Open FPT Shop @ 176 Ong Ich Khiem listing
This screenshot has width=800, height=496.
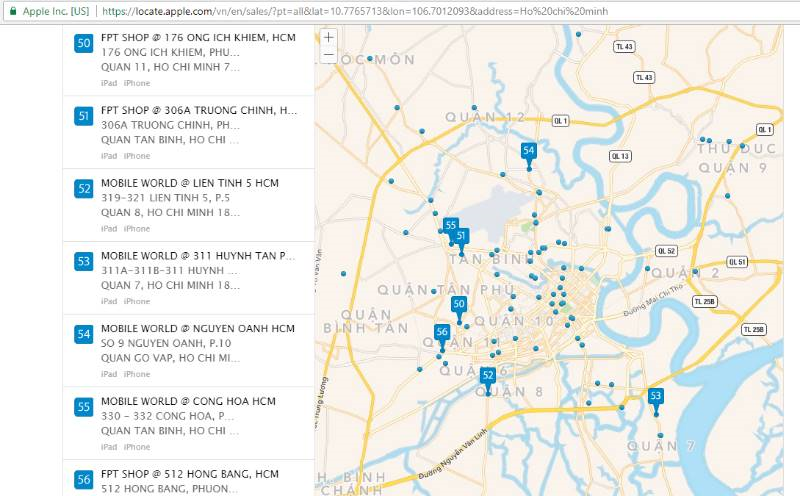click(x=198, y=37)
